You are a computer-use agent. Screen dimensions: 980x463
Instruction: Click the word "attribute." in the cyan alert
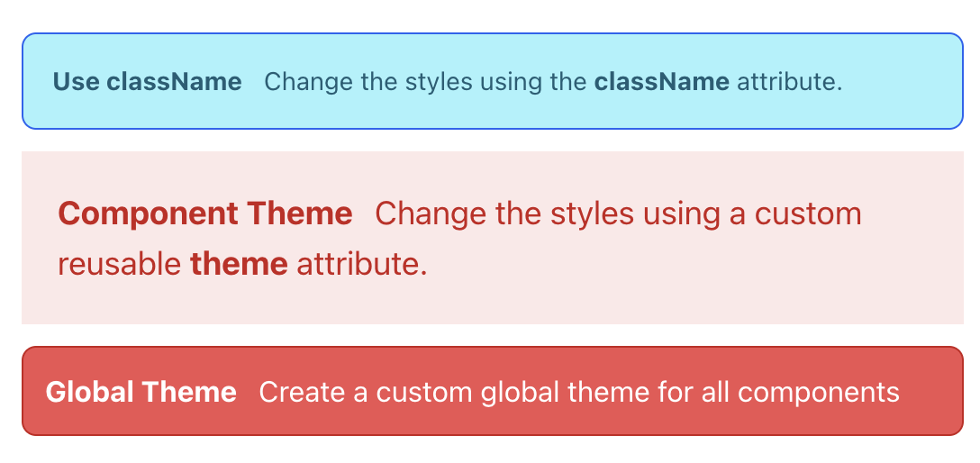(789, 82)
